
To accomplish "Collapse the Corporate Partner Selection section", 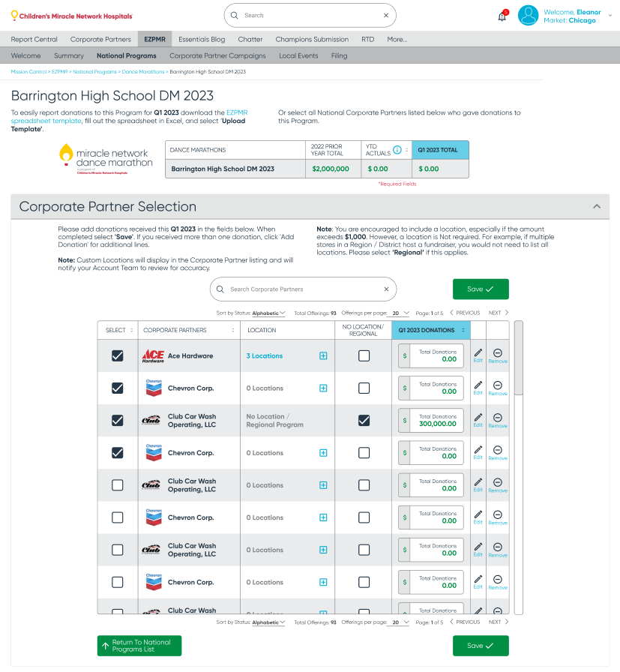I will (597, 206).
